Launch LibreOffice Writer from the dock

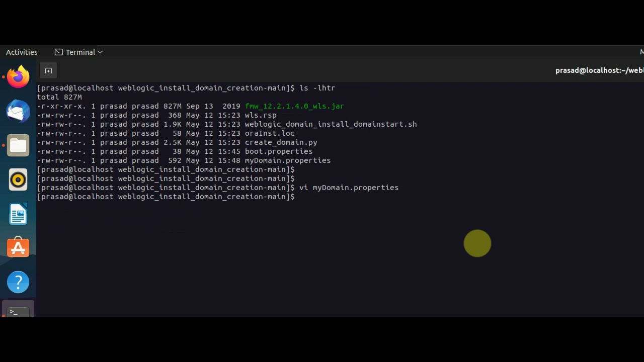click(x=18, y=214)
